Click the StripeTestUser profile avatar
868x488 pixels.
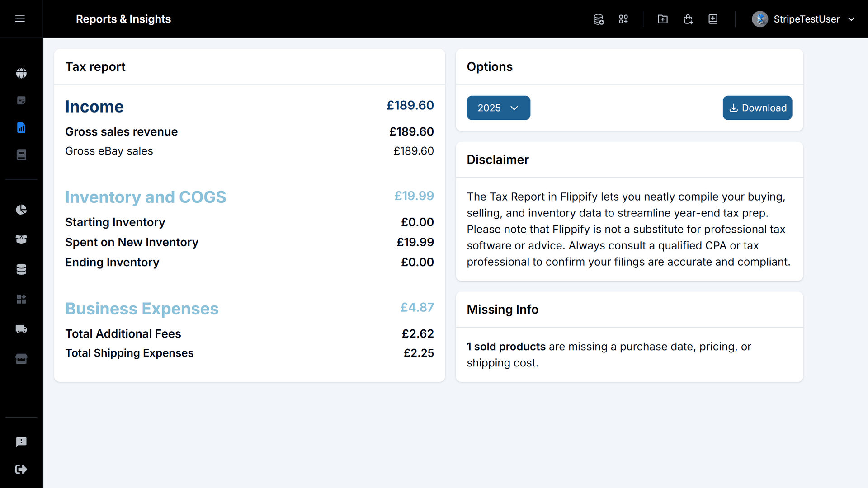(760, 19)
